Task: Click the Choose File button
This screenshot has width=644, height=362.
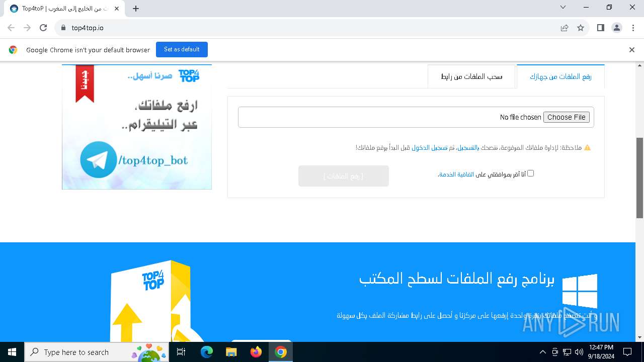Action: pos(566,117)
